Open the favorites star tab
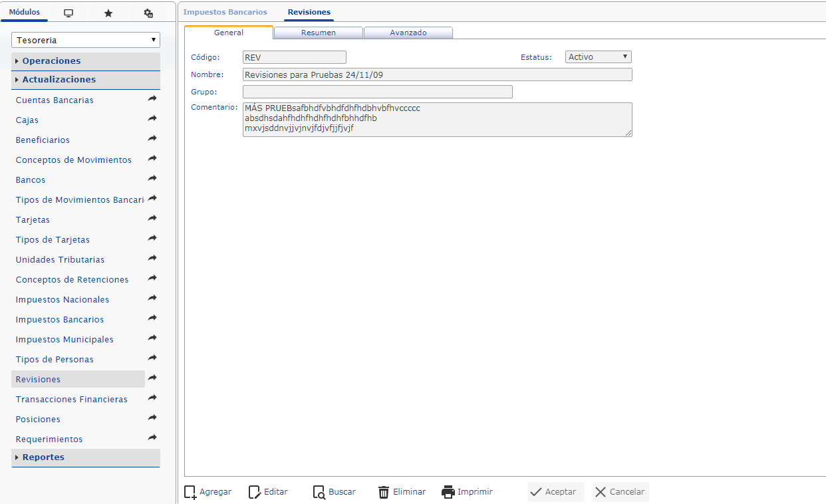Viewport: 826px width, 504px height. (x=108, y=13)
